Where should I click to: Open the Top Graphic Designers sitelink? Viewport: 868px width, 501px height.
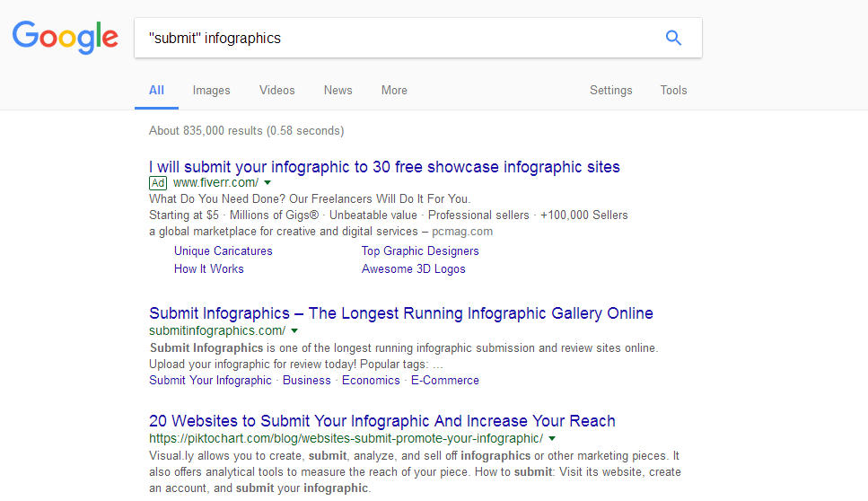[x=420, y=250]
